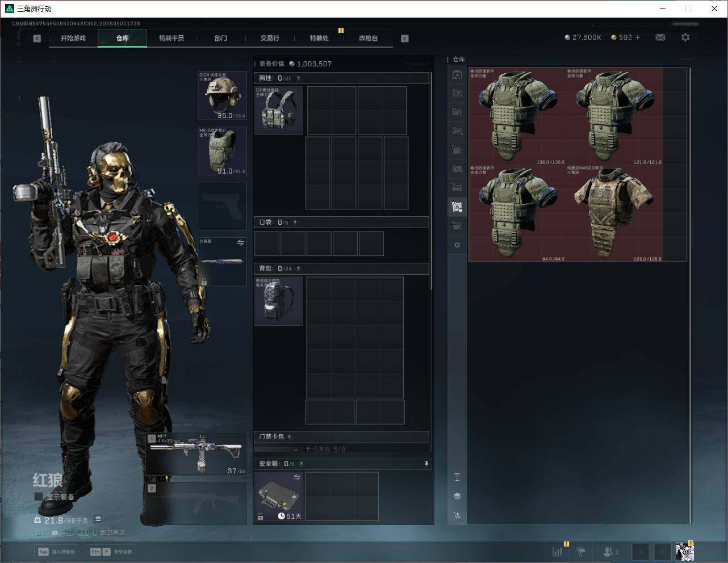Open storage settings gear in sidebar
Viewport: 728px width, 563px height.
457,245
